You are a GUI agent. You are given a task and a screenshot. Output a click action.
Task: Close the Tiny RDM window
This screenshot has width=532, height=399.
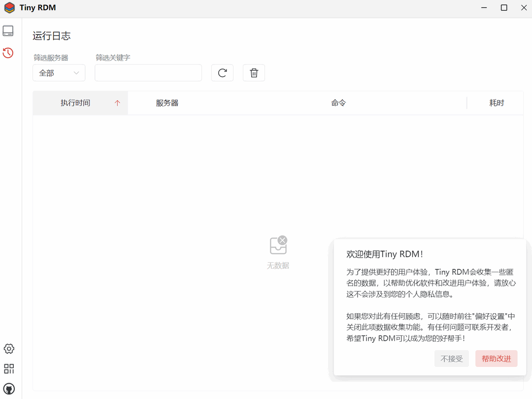click(524, 7)
